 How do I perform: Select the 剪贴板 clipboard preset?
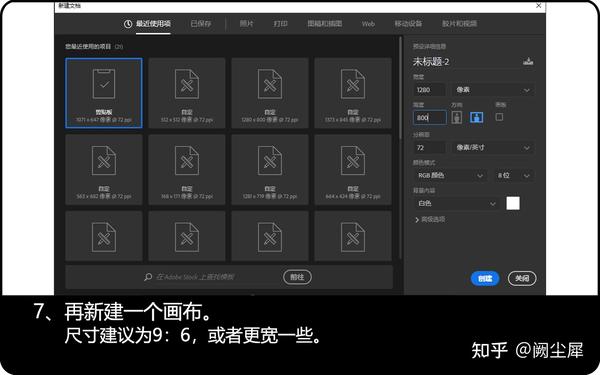click(104, 93)
